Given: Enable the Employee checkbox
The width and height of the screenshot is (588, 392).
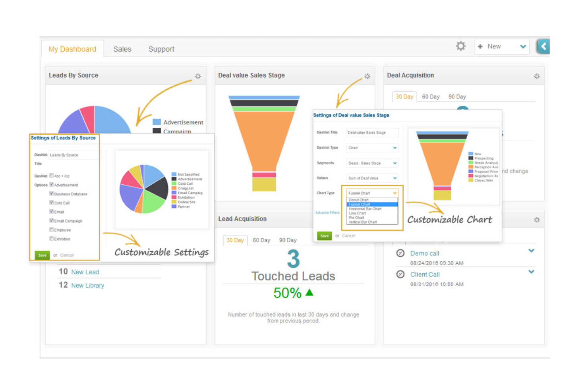Looking at the screenshot, I should coord(52,230).
